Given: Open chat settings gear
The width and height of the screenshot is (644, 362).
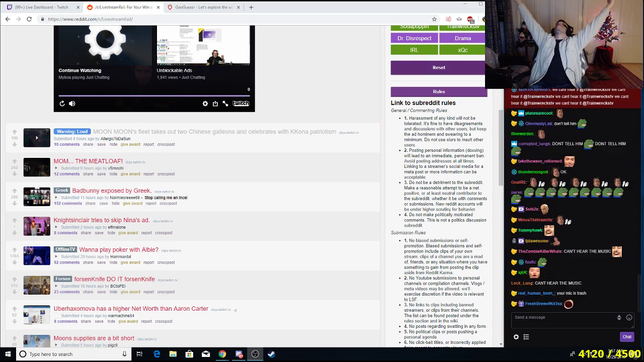Looking at the screenshot, I should pos(516,337).
